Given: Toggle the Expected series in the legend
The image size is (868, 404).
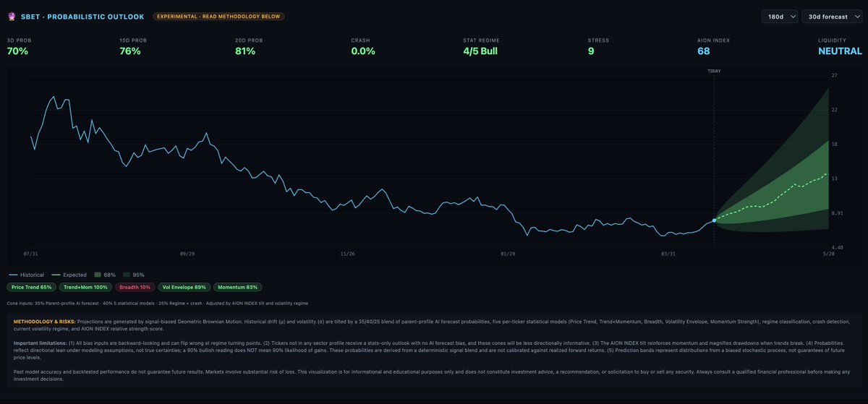Looking at the screenshot, I should click(69, 275).
